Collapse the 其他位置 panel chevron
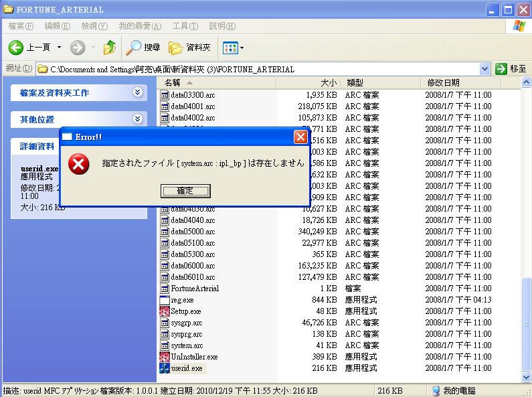532x397 pixels. tap(137, 119)
